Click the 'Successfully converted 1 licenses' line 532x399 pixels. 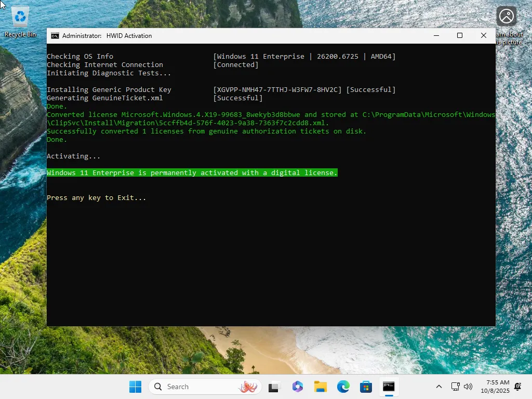[x=207, y=131]
